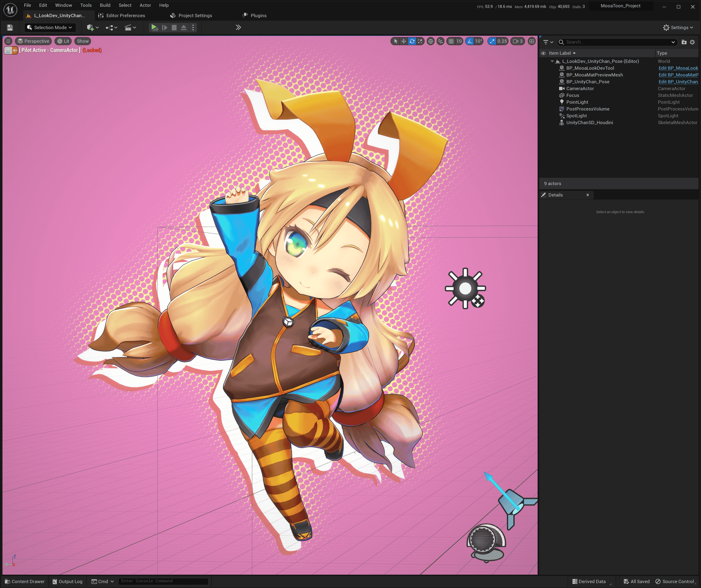
Task: Click the Edit BP_UnityChan link
Action: (x=678, y=82)
